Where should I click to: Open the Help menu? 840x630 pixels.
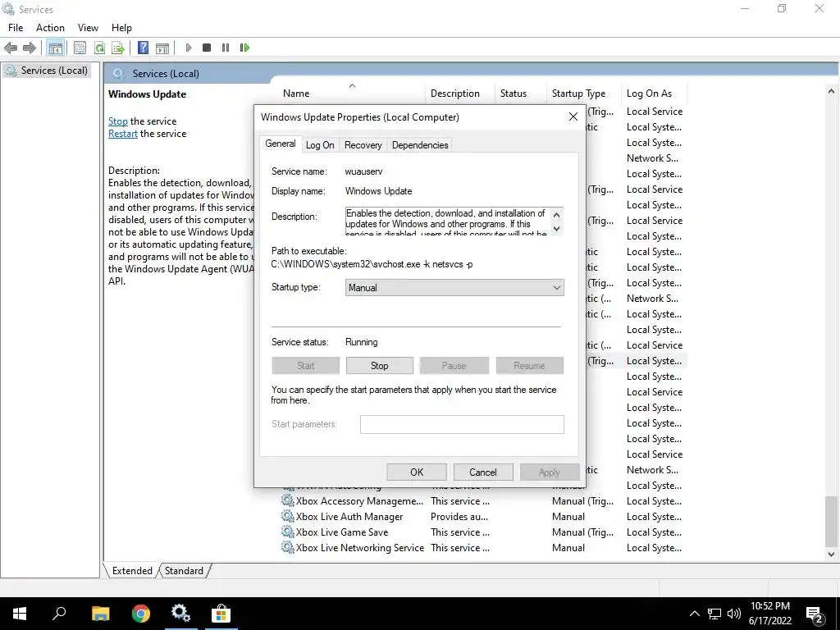pos(121,28)
